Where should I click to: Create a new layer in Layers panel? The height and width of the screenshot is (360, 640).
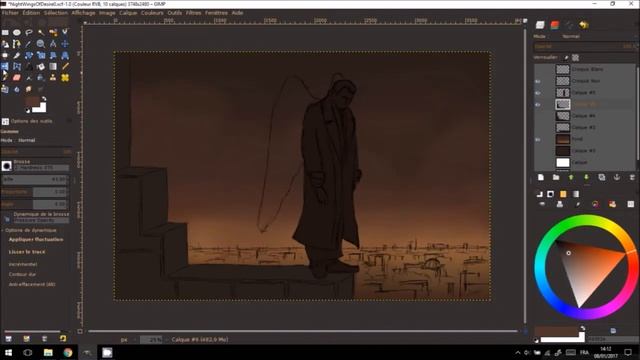coord(541,178)
